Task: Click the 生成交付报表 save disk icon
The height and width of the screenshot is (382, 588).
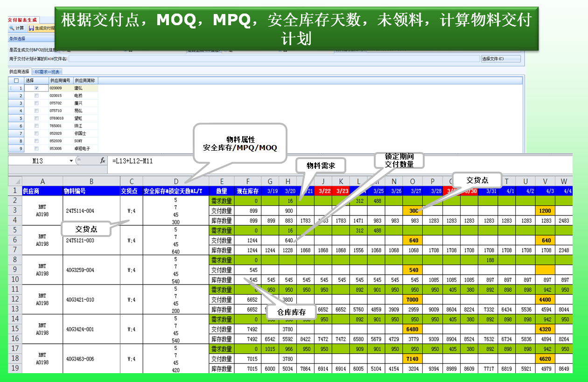Action: pos(32,28)
